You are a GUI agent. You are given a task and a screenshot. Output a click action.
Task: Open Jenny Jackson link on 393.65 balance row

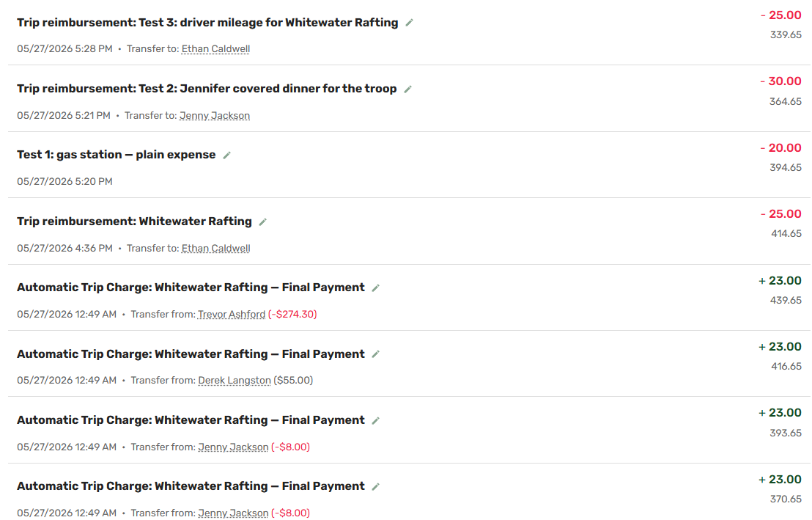233,447
